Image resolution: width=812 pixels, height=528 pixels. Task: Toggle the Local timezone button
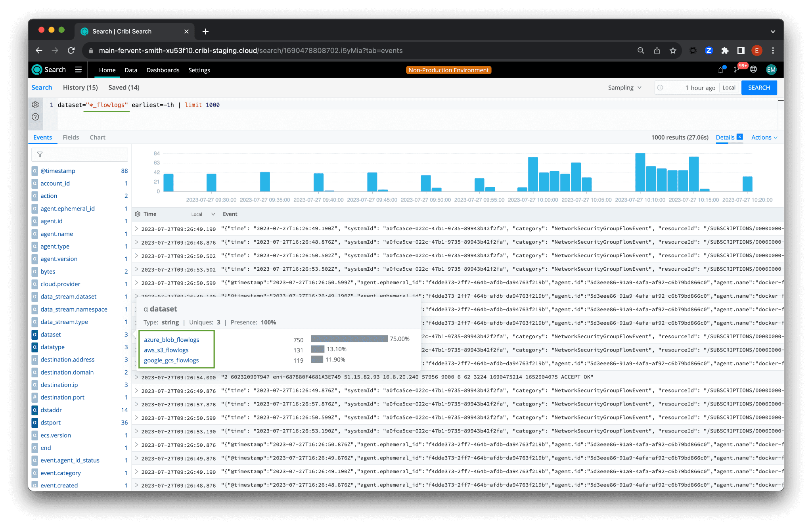pyautogui.click(x=729, y=88)
